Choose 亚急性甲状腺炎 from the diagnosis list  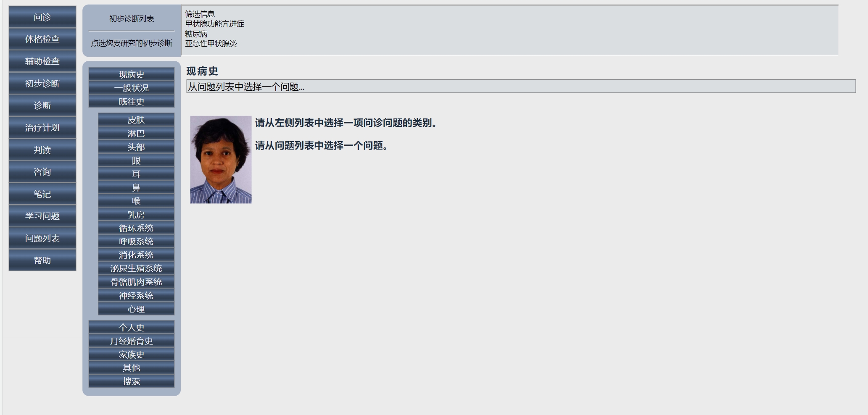[211, 44]
